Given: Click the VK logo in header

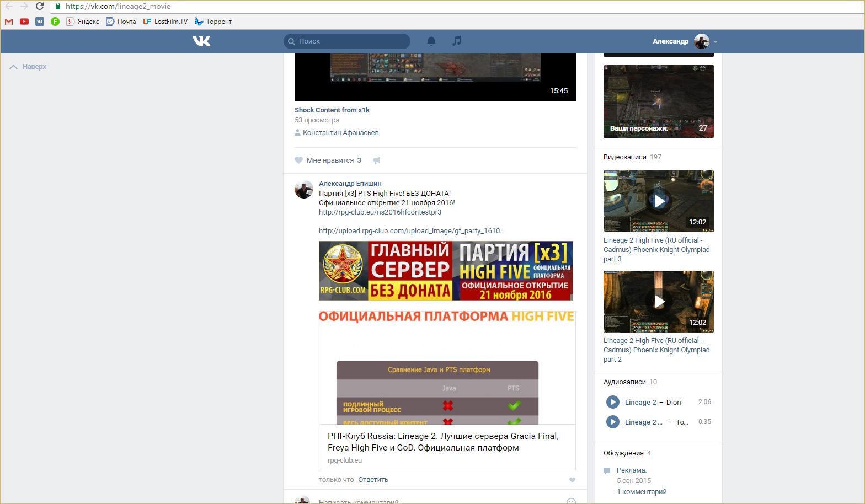Looking at the screenshot, I should (x=201, y=41).
